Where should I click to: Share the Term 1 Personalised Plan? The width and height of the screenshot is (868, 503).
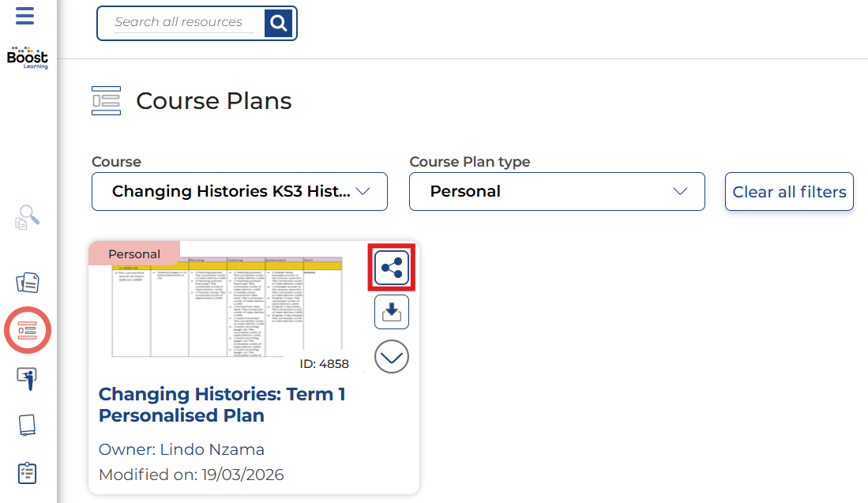pos(392,268)
